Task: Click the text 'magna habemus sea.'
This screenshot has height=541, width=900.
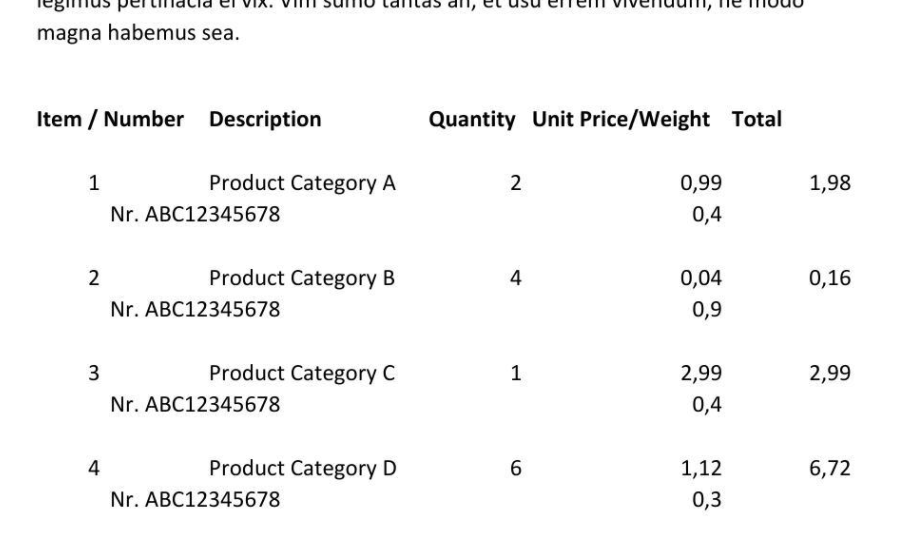Action: 138,33
